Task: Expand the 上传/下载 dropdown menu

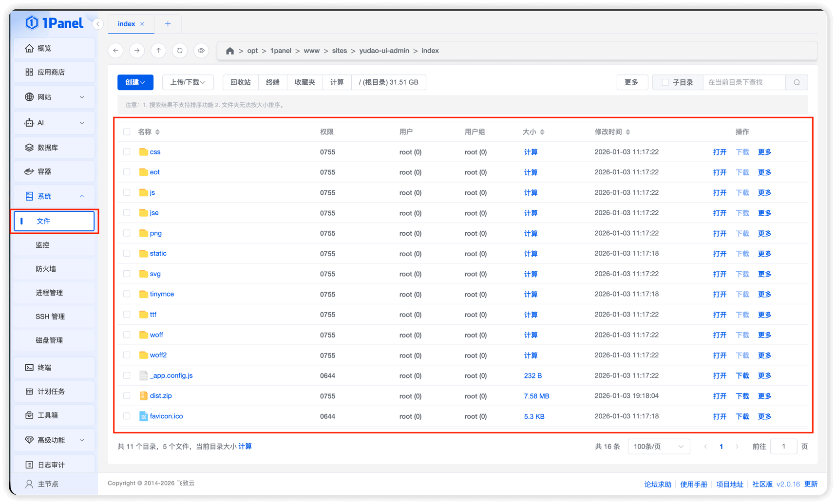Action: (x=188, y=82)
